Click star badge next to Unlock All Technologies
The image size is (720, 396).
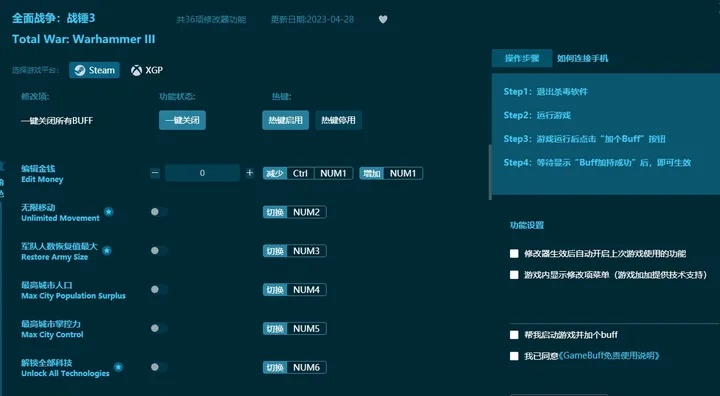coord(118,367)
